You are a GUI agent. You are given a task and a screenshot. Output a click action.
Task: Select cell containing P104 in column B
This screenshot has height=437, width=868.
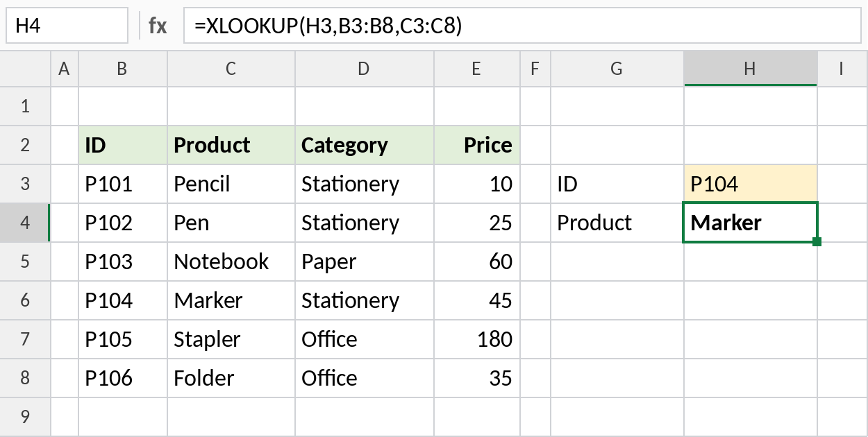[x=123, y=300]
